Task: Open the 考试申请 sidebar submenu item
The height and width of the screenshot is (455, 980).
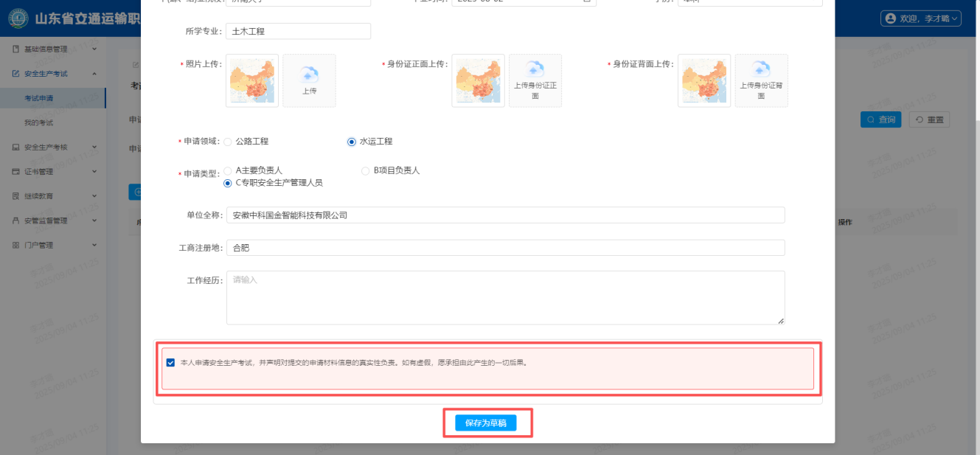Action: pyautogui.click(x=53, y=98)
